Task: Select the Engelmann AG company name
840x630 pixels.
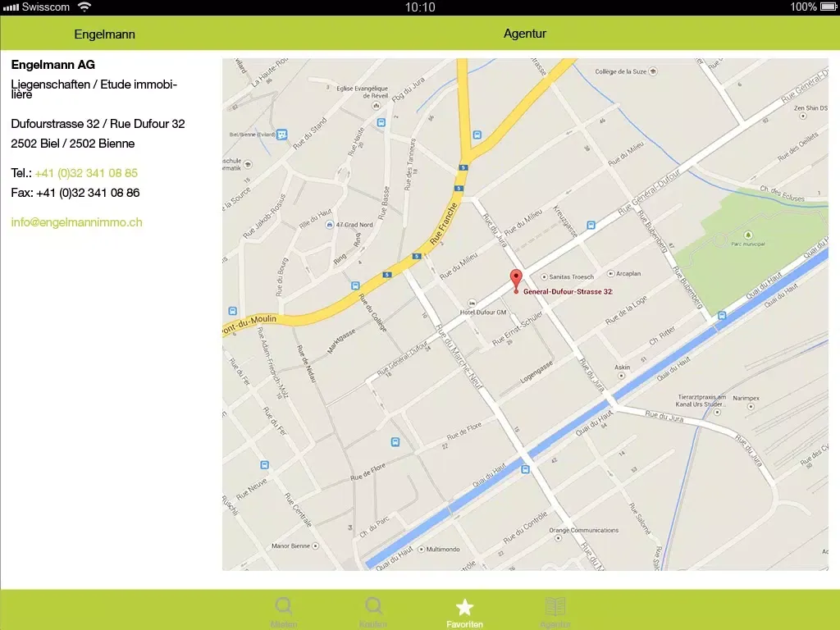Action: (x=53, y=65)
